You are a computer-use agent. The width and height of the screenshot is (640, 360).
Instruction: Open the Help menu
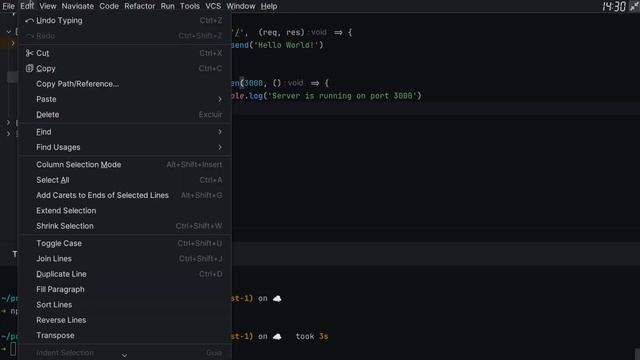click(x=269, y=6)
